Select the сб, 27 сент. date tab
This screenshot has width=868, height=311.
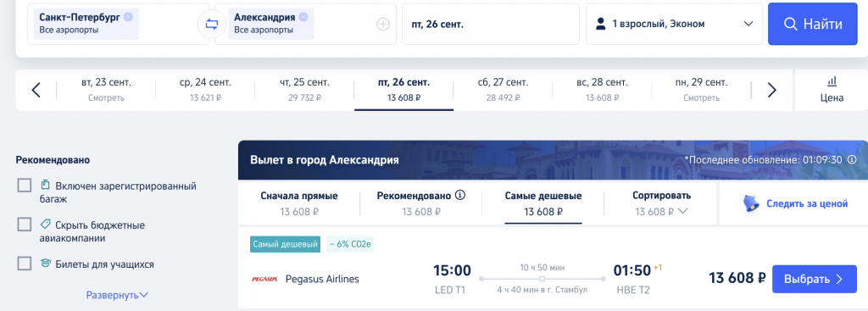pyautogui.click(x=503, y=90)
